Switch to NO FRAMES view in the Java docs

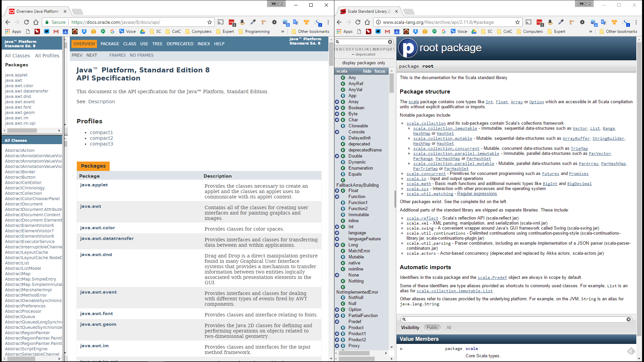[x=142, y=55]
